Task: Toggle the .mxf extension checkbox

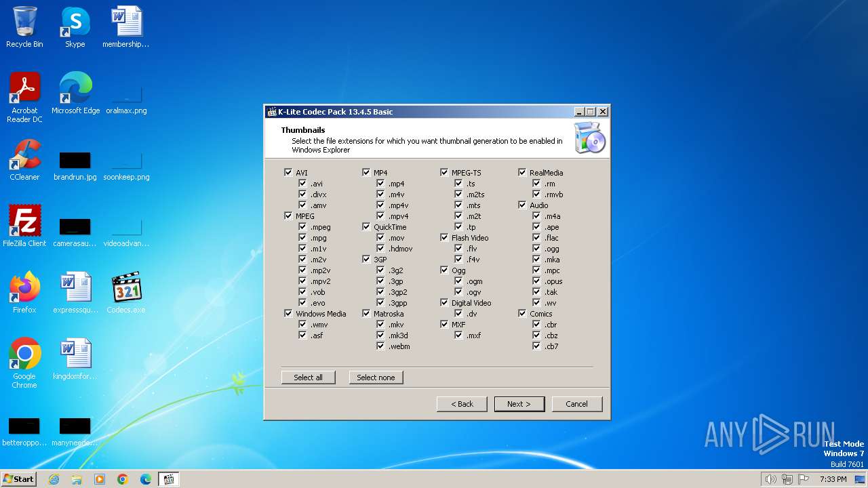Action: (458, 335)
